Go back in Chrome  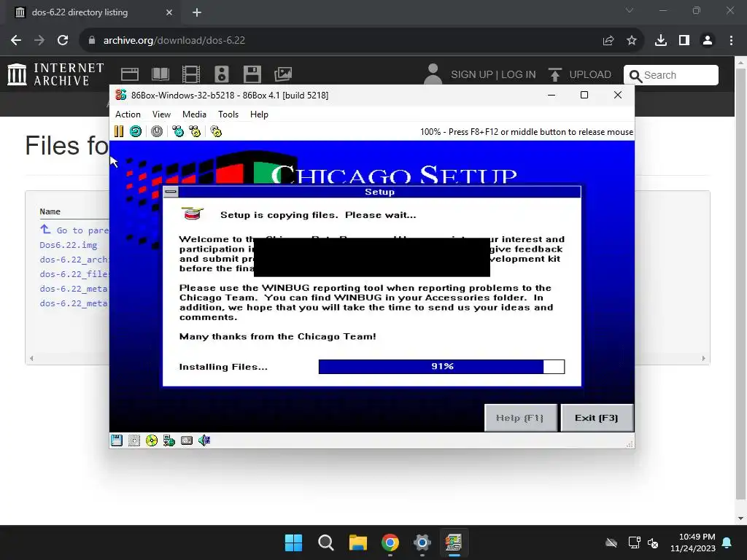(16, 41)
